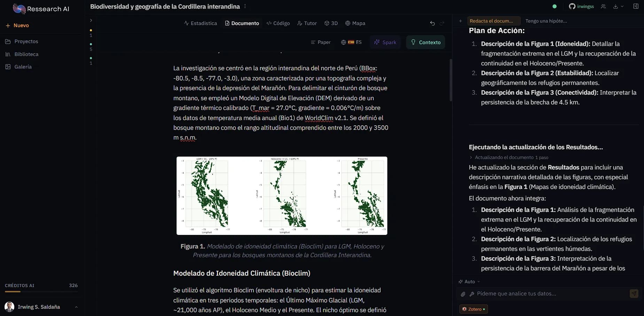The height and width of the screenshot is (316, 644).
Task: Click the underlined word 'WorldClim' in paragraph
Action: (x=319, y=118)
